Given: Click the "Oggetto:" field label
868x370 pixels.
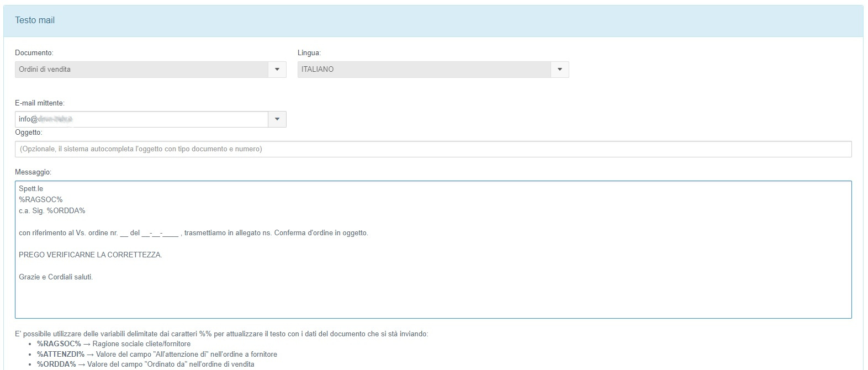Looking at the screenshot, I should (29, 133).
